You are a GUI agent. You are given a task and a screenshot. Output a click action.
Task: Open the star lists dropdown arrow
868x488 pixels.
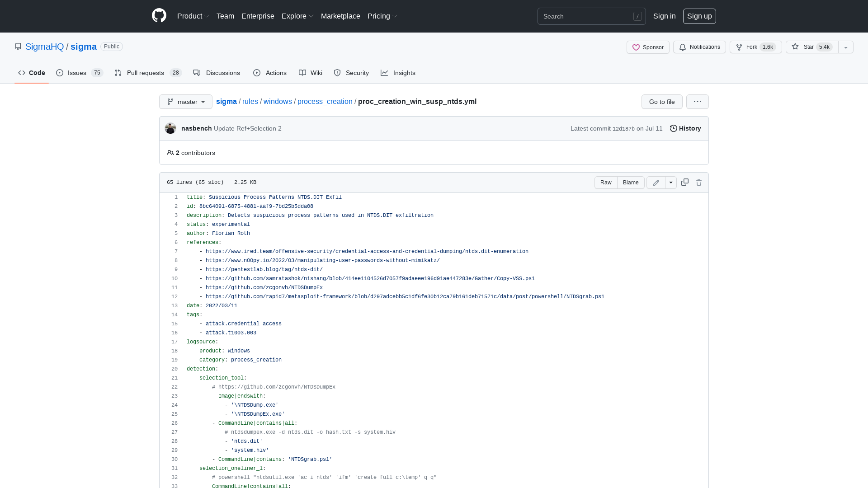point(845,47)
